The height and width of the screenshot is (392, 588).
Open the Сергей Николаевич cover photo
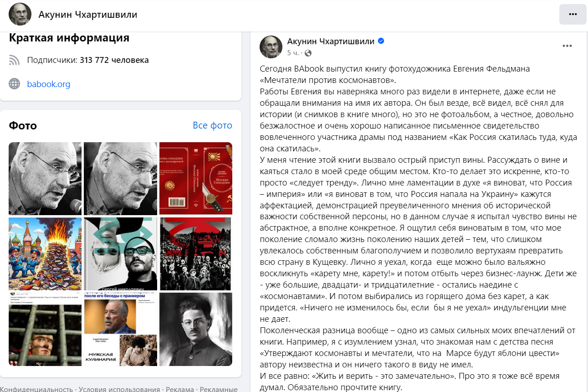pyautogui.click(x=120, y=254)
